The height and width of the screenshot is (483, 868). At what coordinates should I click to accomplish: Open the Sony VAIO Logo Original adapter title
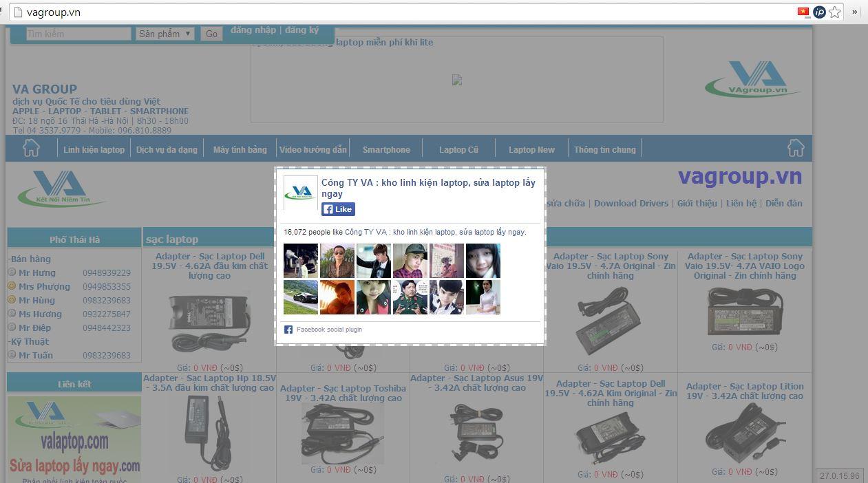(x=744, y=266)
